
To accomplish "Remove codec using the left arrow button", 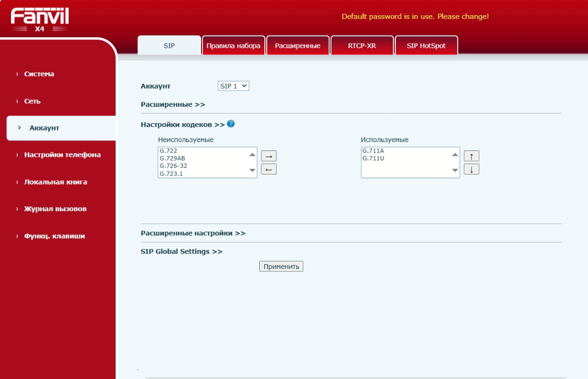I will 269,169.
